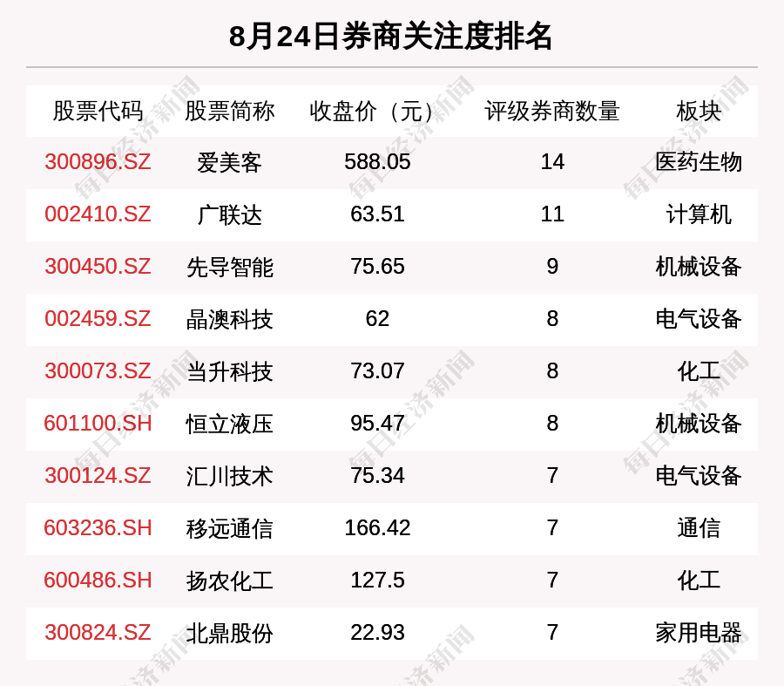Click broker count 8 for 晶澳科技
The height and width of the screenshot is (686, 784).
tap(552, 319)
